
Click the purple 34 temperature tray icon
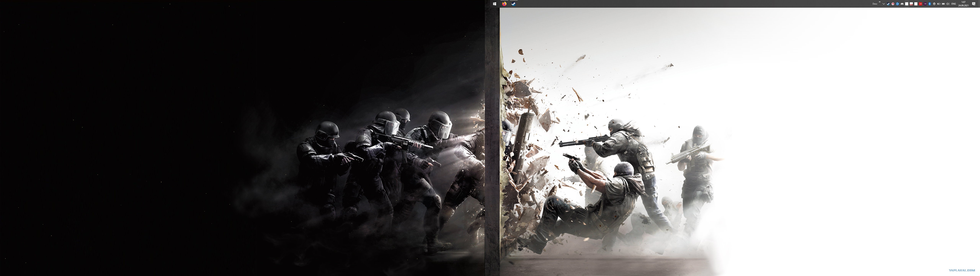point(925,4)
